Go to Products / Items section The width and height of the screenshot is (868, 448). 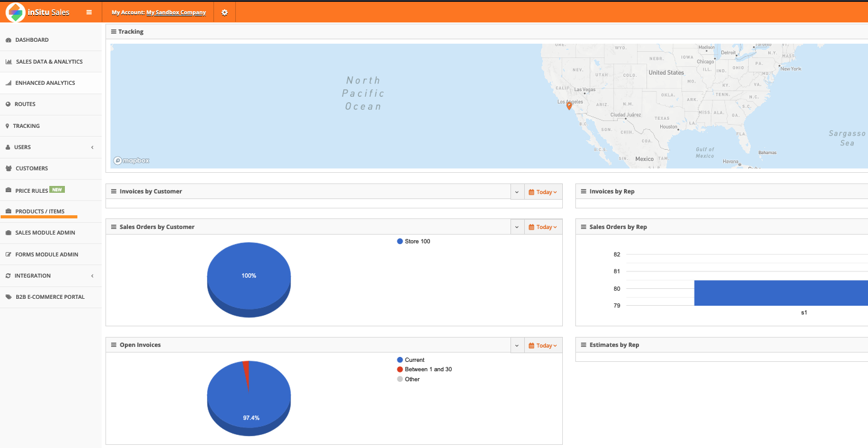click(x=40, y=212)
